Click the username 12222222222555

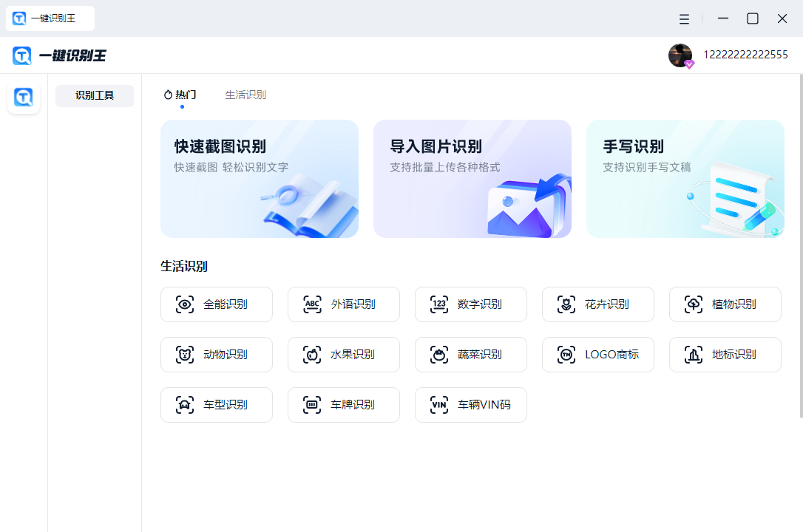[x=745, y=55]
